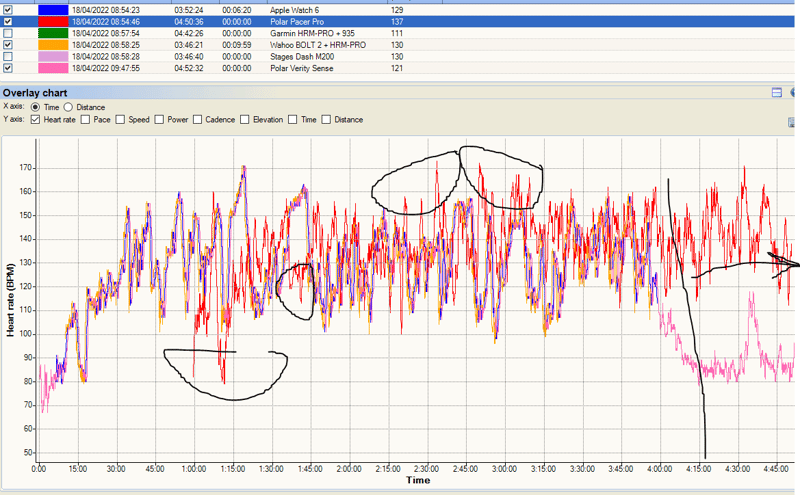This screenshot has width=800, height=495.
Task: Enable the Power Y axis checkbox
Action: (159, 119)
